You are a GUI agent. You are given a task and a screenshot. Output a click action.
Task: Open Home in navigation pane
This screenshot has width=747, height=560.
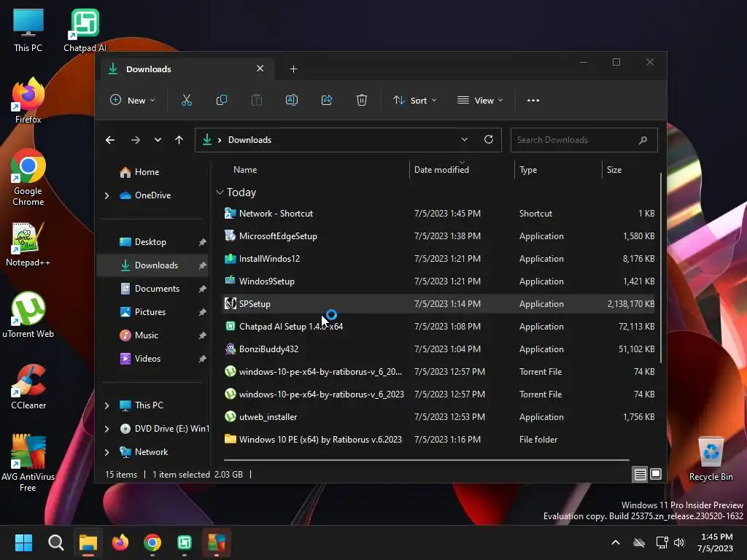[x=147, y=172]
